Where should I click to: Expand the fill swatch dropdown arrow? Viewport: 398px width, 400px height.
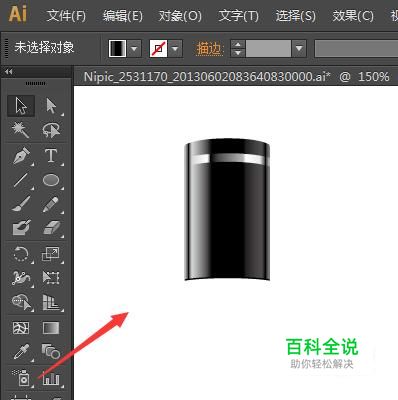135,49
